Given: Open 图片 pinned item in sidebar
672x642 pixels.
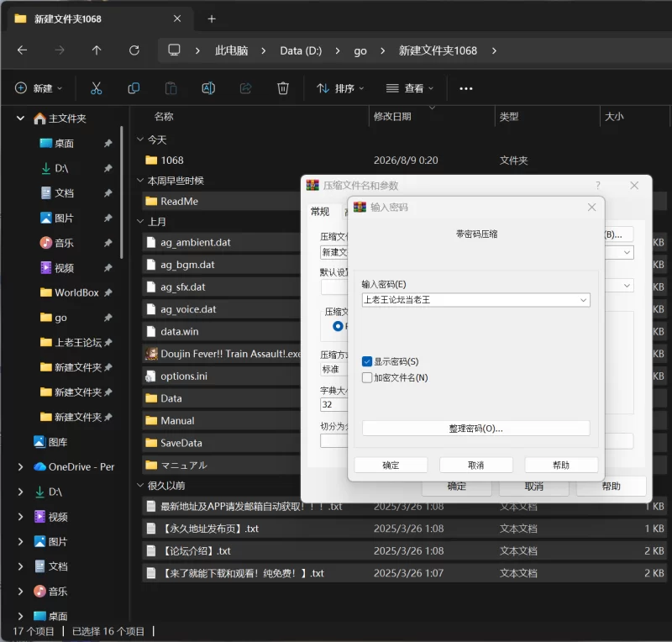Looking at the screenshot, I should coord(65,218).
